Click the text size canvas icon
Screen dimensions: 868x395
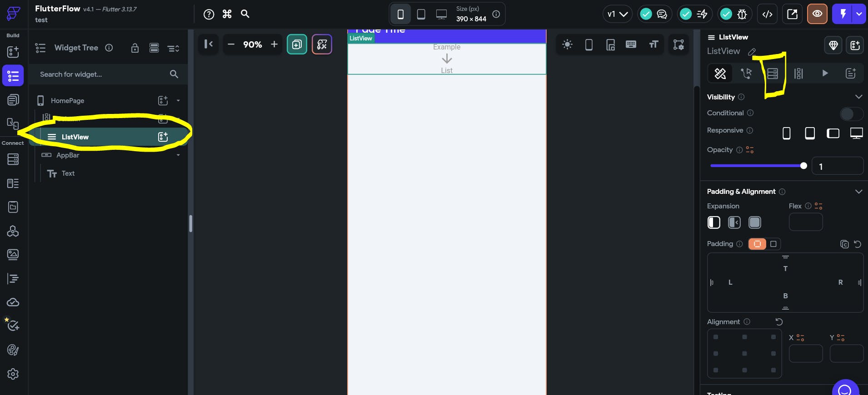(653, 44)
